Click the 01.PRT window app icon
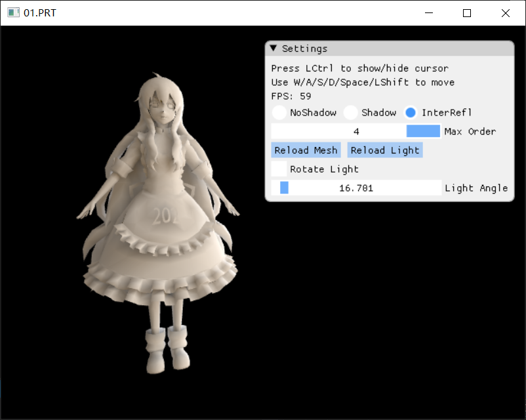The width and height of the screenshot is (526, 420). (13, 12)
